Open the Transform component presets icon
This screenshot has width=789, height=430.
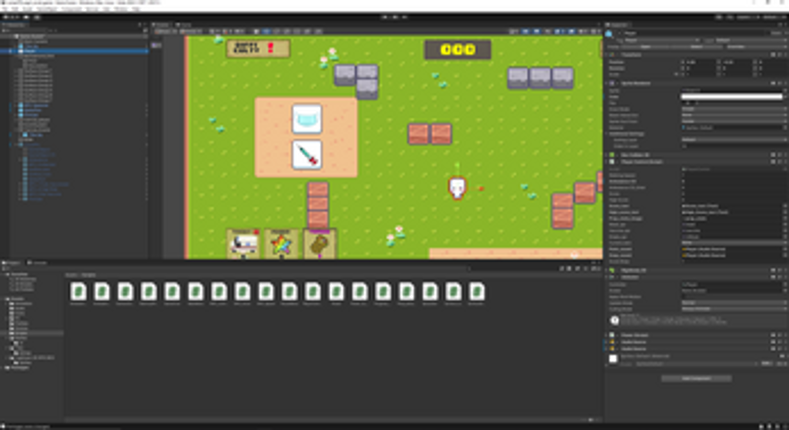779,55
